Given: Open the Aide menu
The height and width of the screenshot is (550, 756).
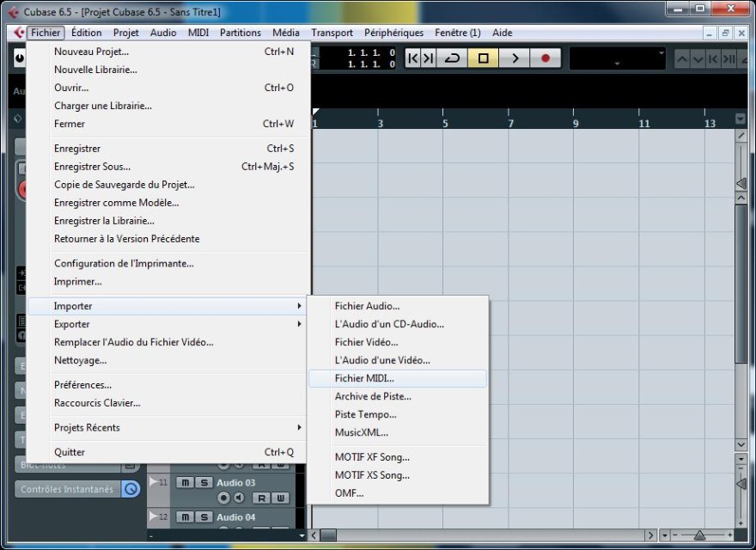Looking at the screenshot, I should (x=502, y=33).
